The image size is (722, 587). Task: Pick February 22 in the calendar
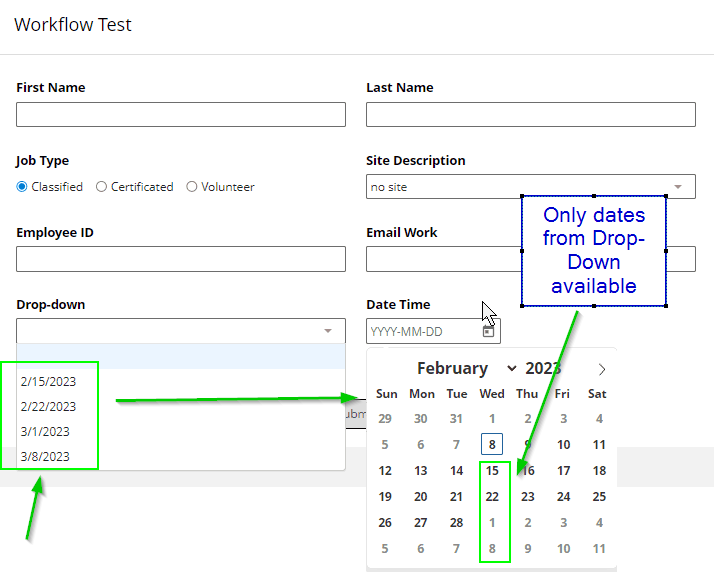[492, 497]
